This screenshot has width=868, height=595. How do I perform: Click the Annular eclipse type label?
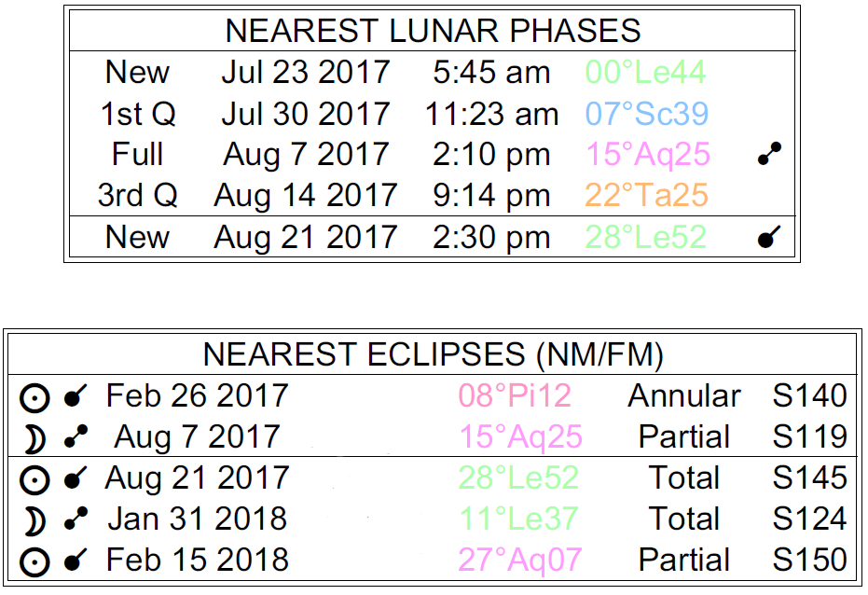tap(684, 396)
